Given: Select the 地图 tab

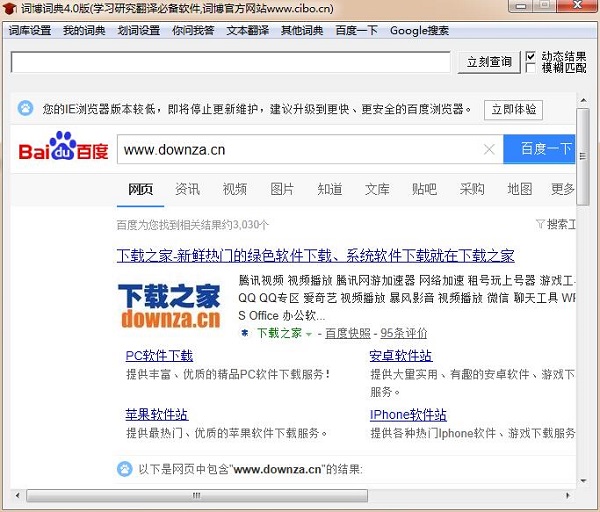Looking at the screenshot, I should pos(519,189).
